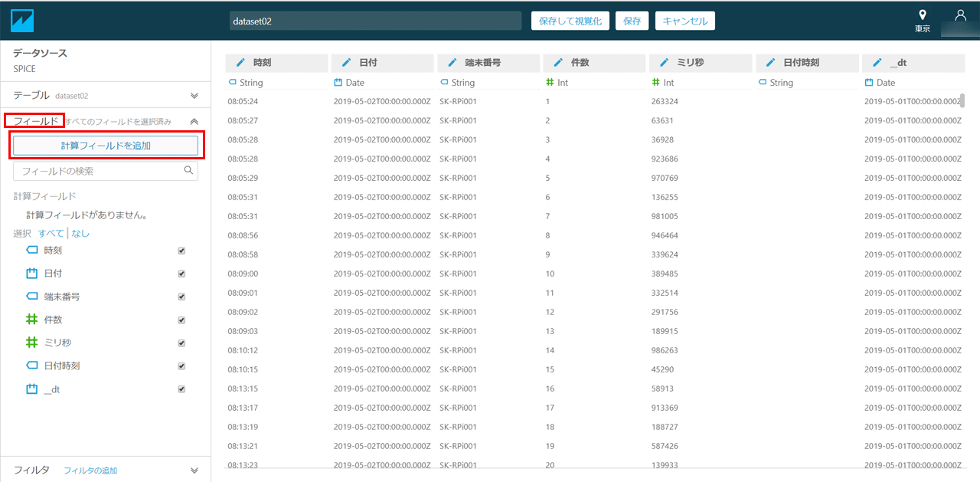Edit the 日付 column with pencil icon
The image size is (980, 482).
346,63
